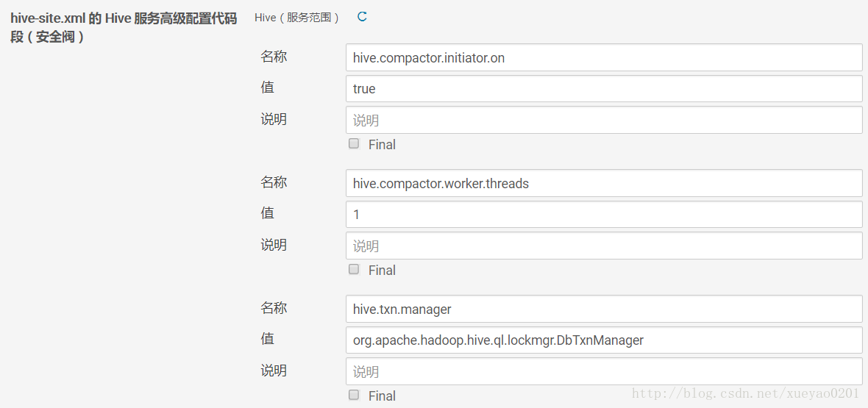Click 名称 label beside hive.compactor.initiator.on

click(x=274, y=57)
